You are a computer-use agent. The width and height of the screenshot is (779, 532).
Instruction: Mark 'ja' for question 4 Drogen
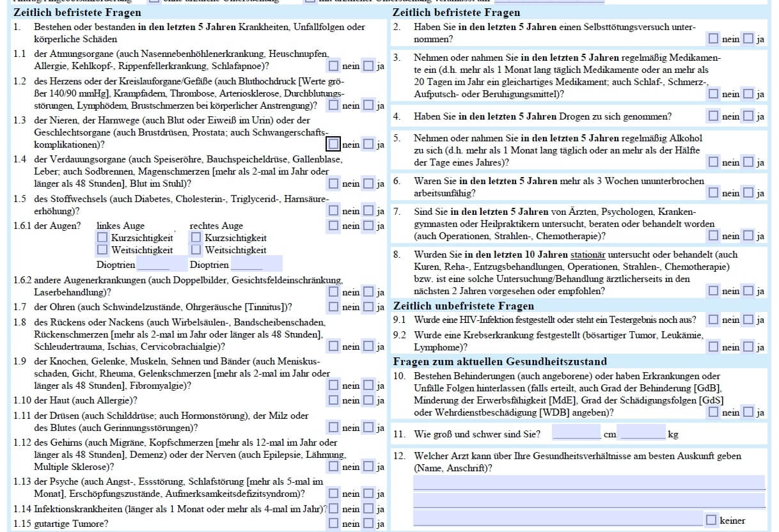point(748,116)
